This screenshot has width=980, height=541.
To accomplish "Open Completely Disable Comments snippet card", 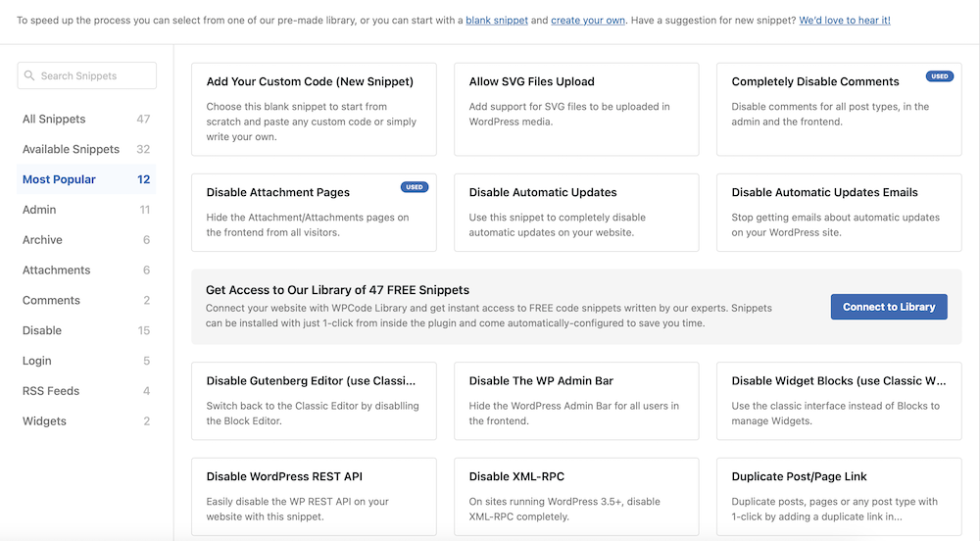I will pyautogui.click(x=839, y=110).
